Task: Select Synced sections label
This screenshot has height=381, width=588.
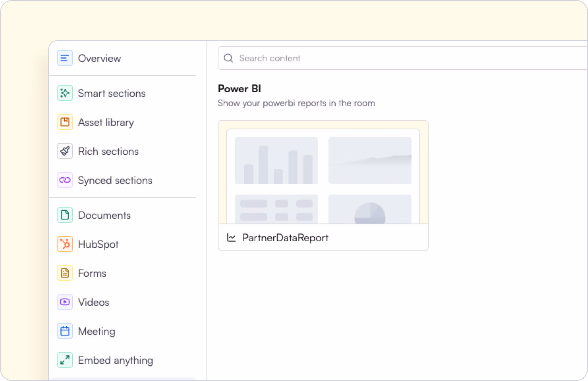Action: [x=115, y=180]
